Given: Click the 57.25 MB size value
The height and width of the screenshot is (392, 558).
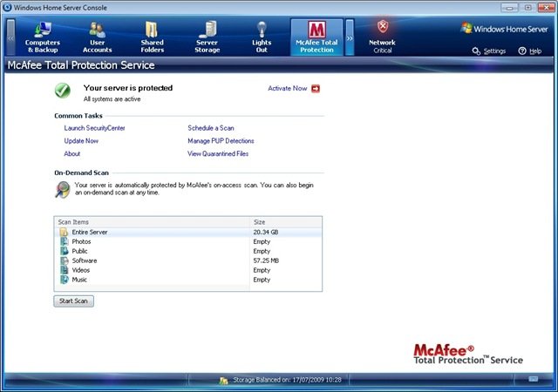Looking at the screenshot, I should point(266,260).
